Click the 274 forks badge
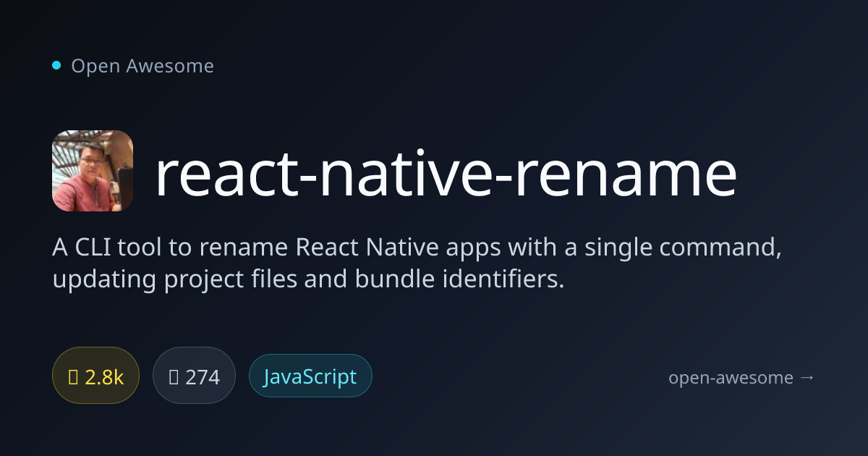 pos(194,376)
